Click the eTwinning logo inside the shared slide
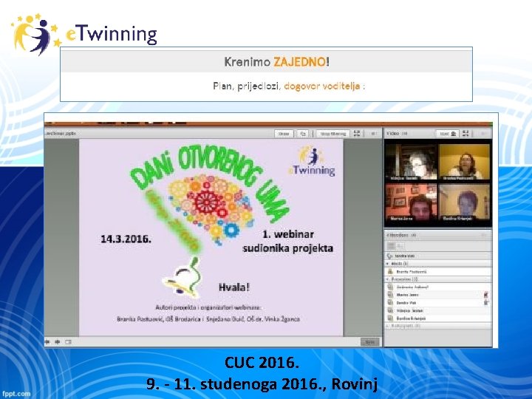Screen dimensions: 532x399 (x=312, y=162)
